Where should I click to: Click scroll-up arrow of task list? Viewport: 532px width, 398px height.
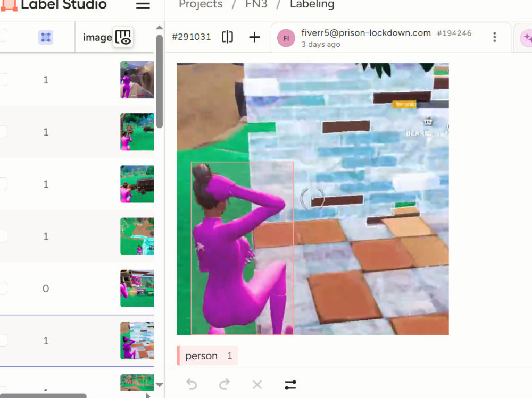coord(160,28)
